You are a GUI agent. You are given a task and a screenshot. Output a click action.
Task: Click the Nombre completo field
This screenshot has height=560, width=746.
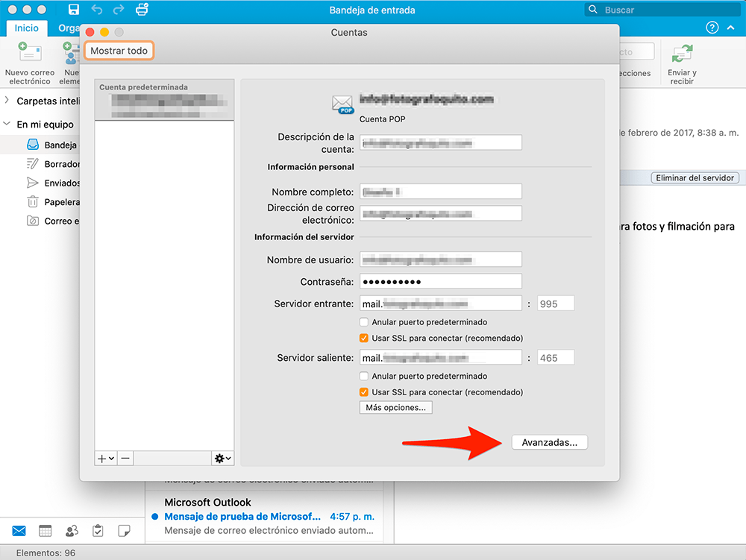441,192
